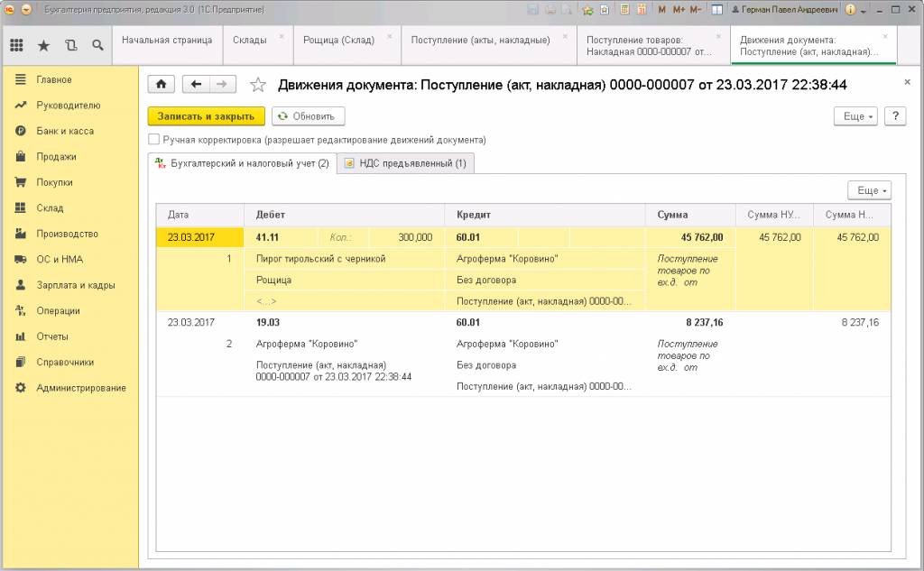
Task: Switch to НДС предъявленный tab
Action: (405, 163)
